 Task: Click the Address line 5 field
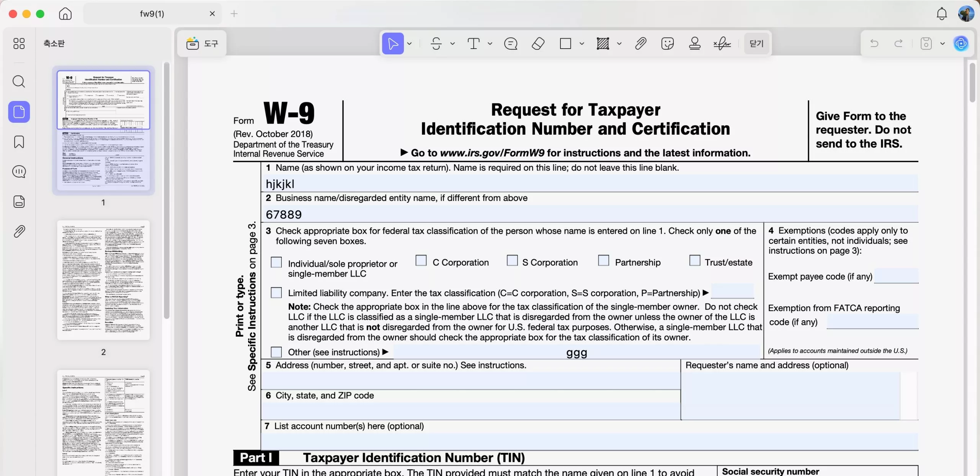click(472, 381)
